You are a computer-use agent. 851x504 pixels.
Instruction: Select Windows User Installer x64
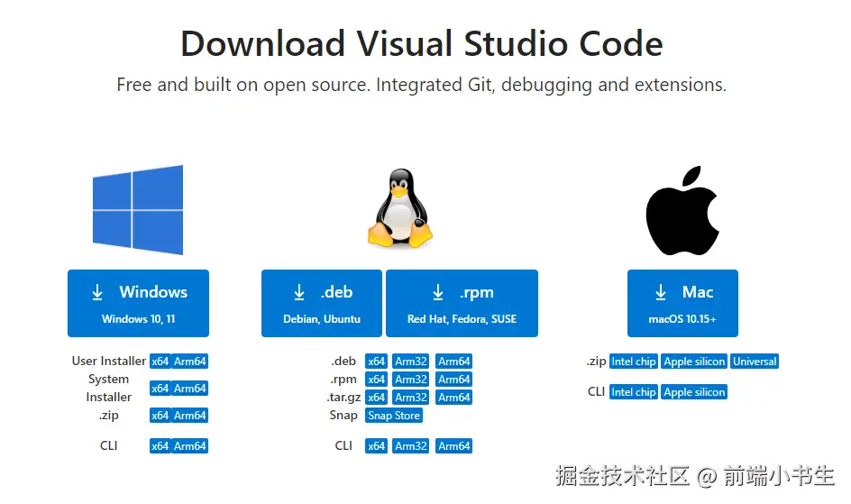(160, 362)
